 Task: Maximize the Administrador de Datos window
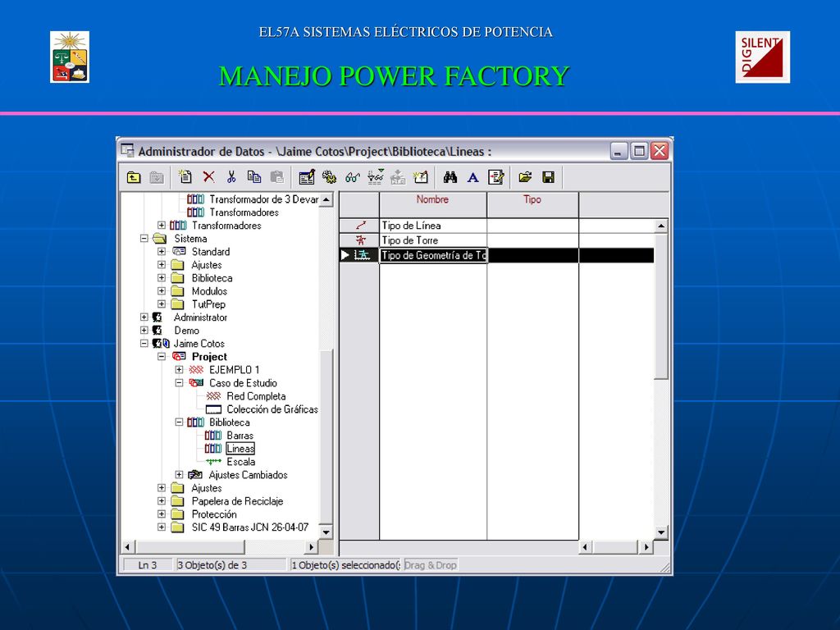[x=639, y=151]
